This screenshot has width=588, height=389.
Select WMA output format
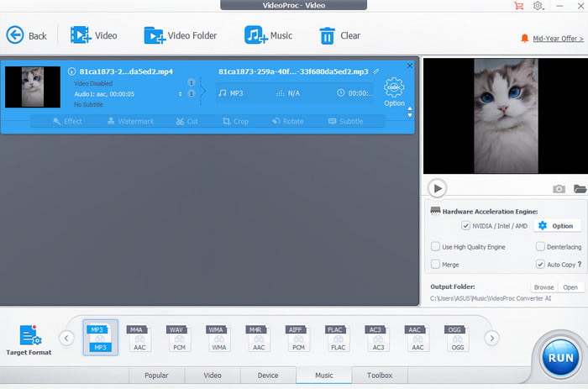coord(218,338)
